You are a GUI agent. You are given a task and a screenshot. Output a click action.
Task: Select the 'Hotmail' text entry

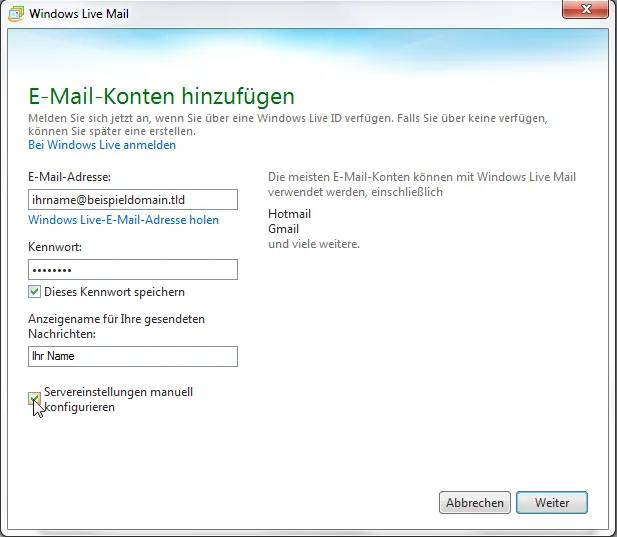[x=289, y=214]
